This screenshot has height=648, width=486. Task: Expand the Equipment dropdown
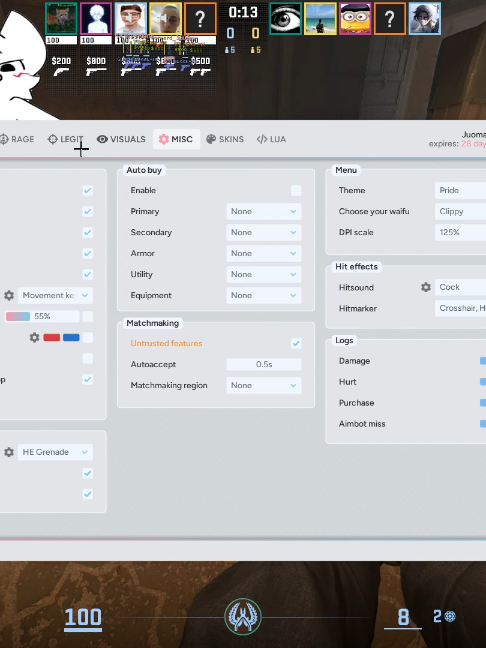click(264, 295)
